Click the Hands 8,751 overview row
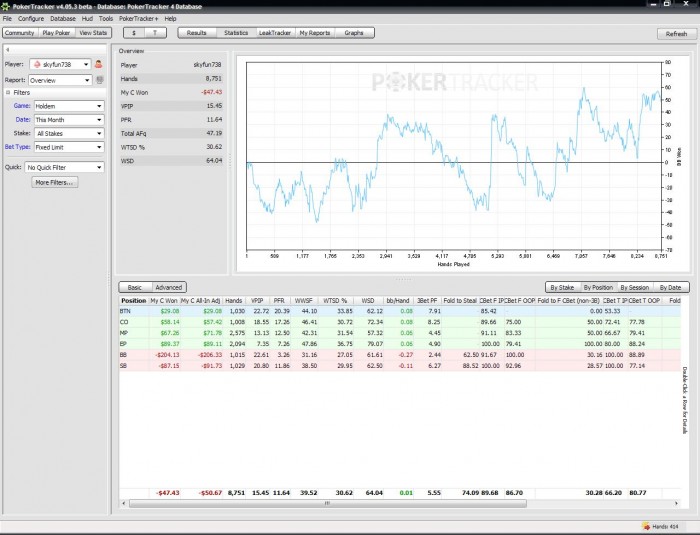Image resolution: width=700 pixels, height=535 pixels. click(x=171, y=79)
